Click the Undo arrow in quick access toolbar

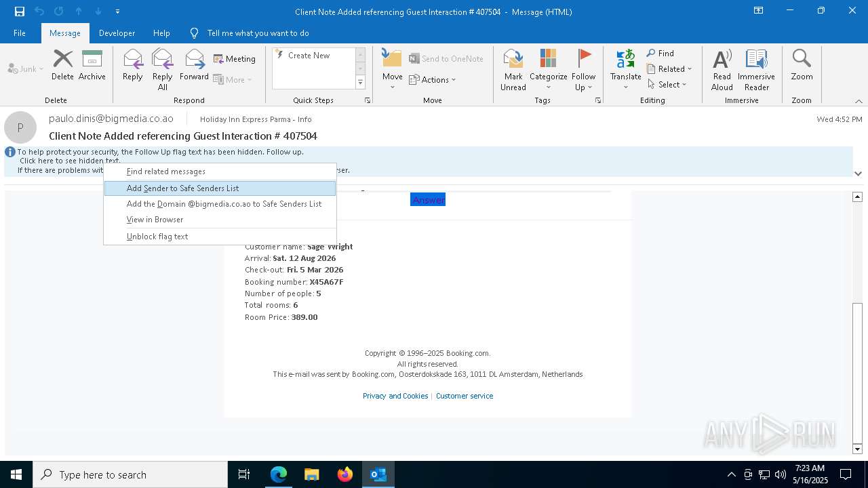tap(39, 12)
